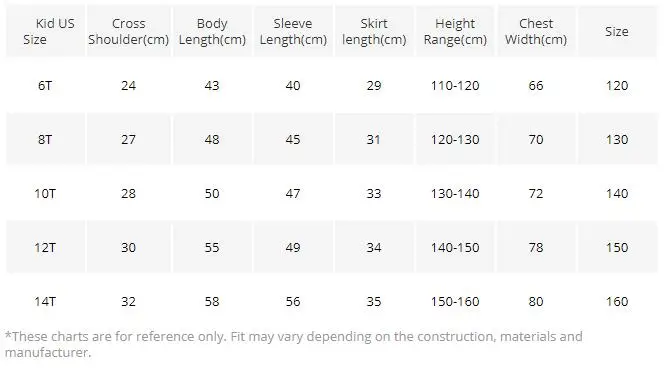Click the size 160 cell
Image resolution: width=666 pixels, height=368 pixels.
pyautogui.click(x=617, y=302)
